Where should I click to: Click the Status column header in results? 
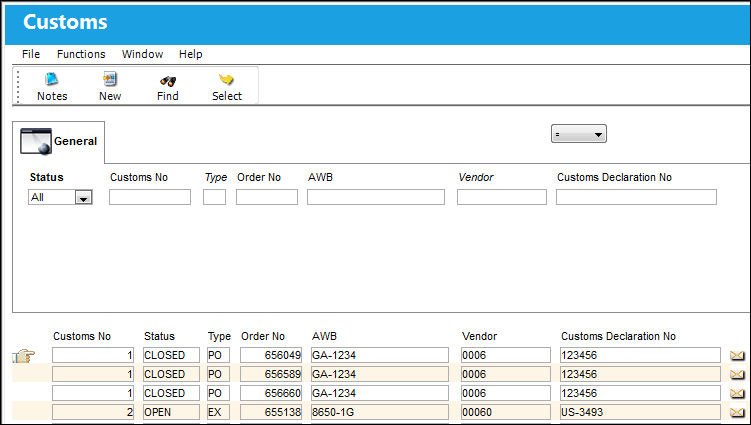coord(159,336)
